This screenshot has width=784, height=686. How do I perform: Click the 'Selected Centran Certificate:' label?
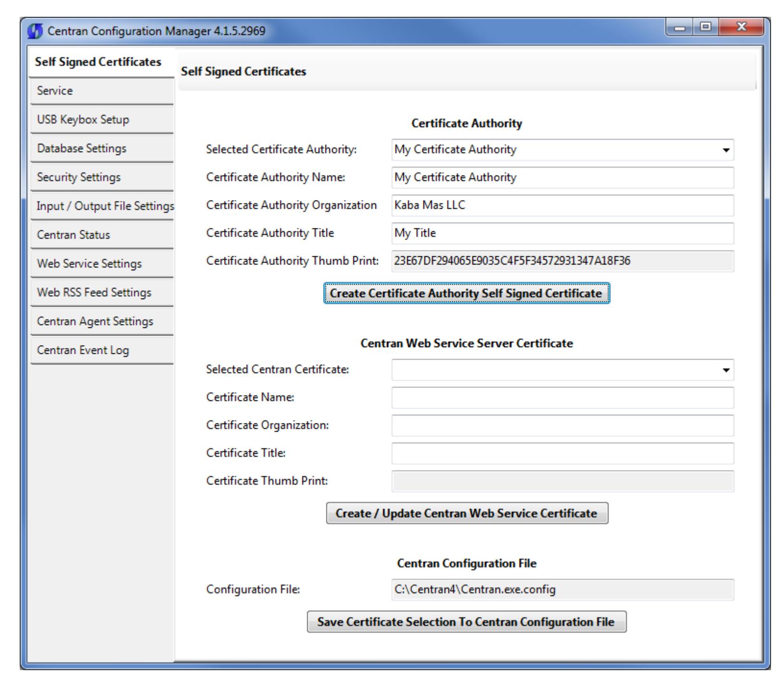click(277, 370)
